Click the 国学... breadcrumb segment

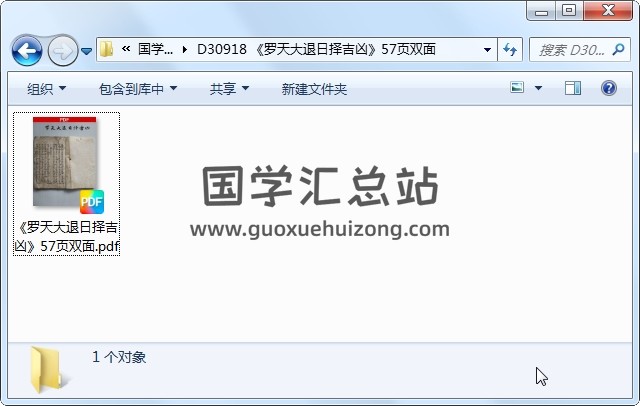(x=156, y=49)
